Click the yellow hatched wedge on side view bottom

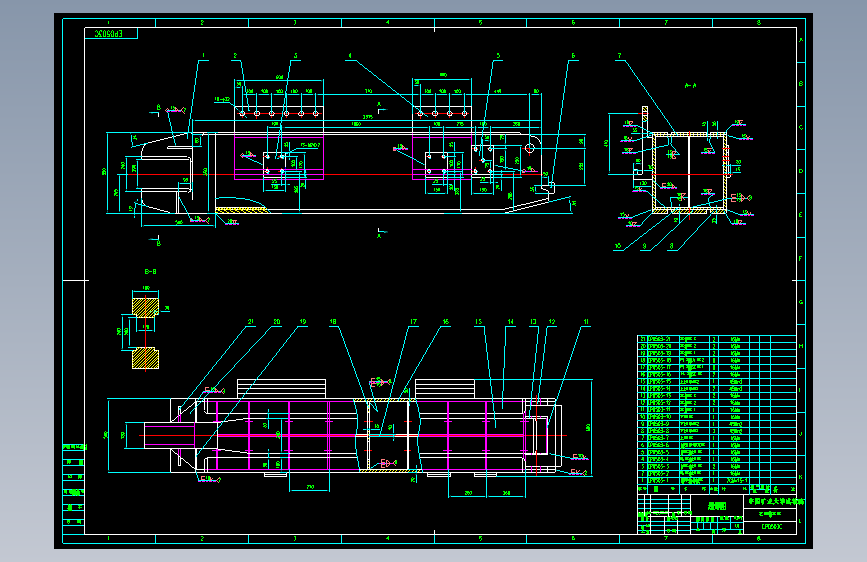pos(241,210)
